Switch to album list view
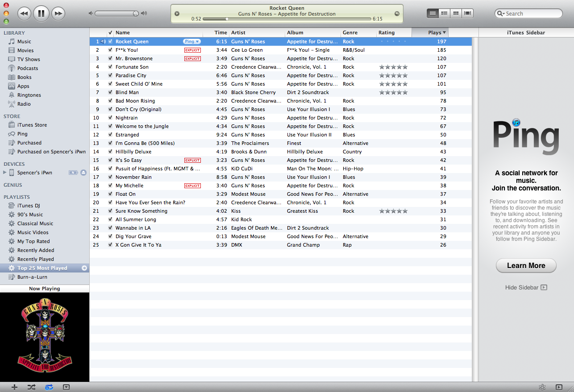This screenshot has height=392, width=574. 444,13
